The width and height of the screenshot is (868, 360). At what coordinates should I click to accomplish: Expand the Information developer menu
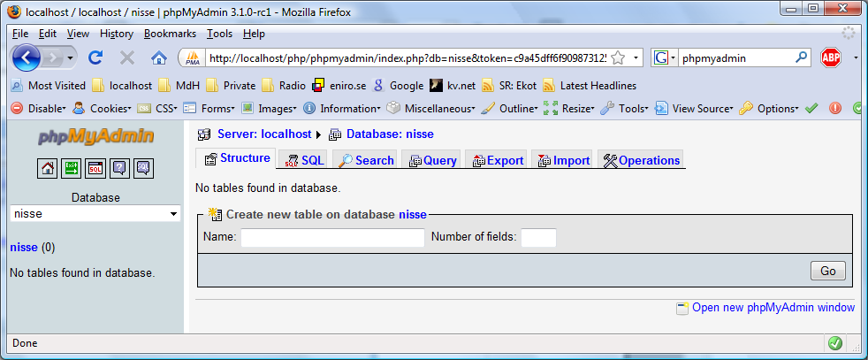click(x=341, y=109)
